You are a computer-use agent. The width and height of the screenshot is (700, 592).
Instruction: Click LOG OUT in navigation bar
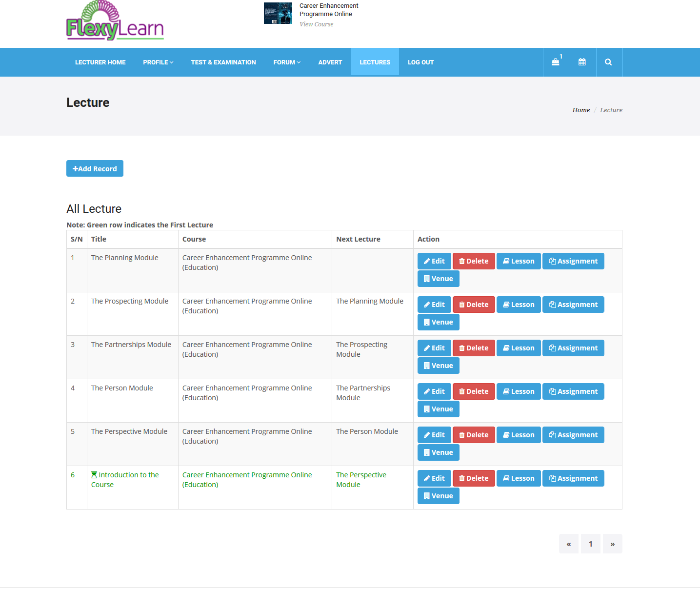click(420, 62)
